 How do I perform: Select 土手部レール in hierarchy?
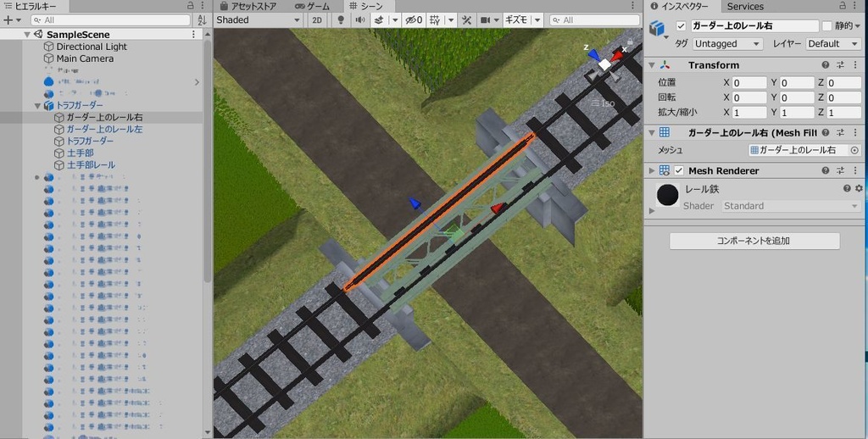[x=91, y=165]
